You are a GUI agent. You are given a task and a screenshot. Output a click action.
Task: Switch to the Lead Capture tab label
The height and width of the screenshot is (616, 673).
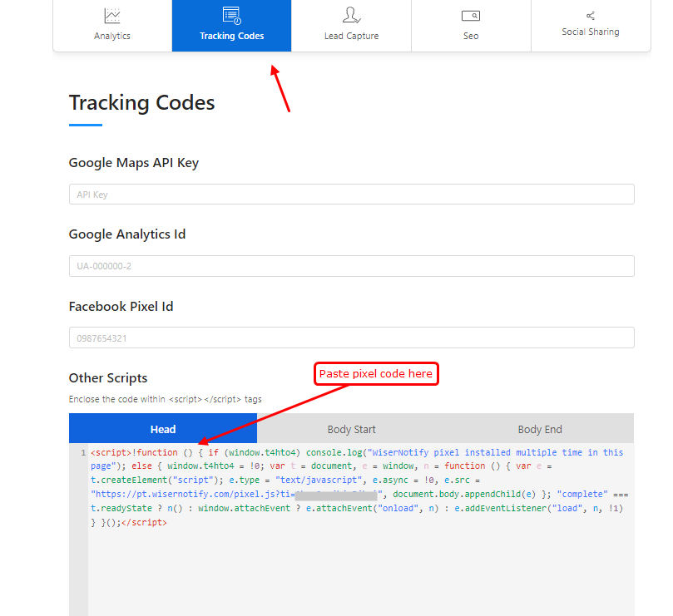coord(351,36)
